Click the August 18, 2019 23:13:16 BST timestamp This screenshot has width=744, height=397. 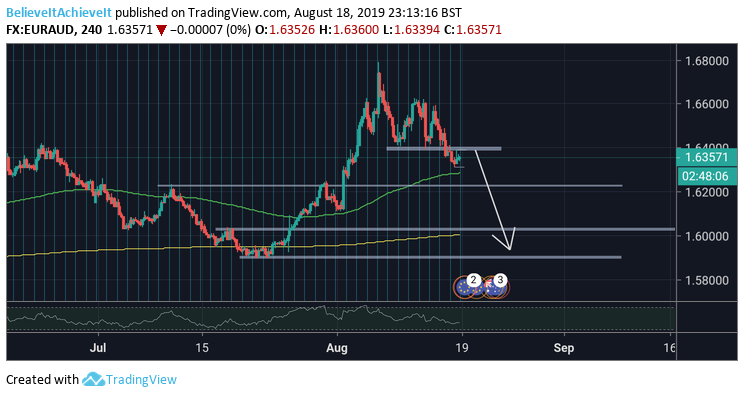pos(378,12)
